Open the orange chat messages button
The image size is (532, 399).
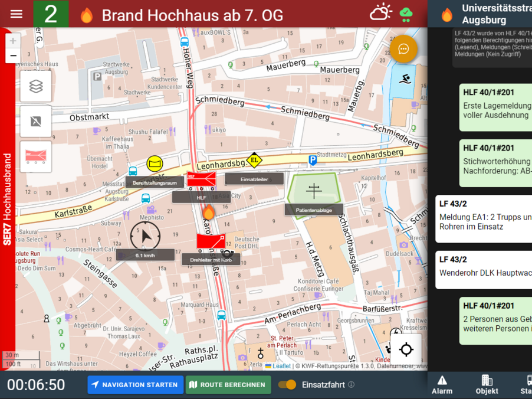click(403, 49)
